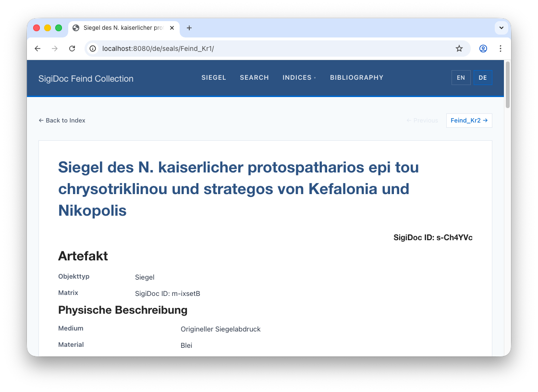
Task: Click the SigiDoc Feind Collection title
Action: 86,79
